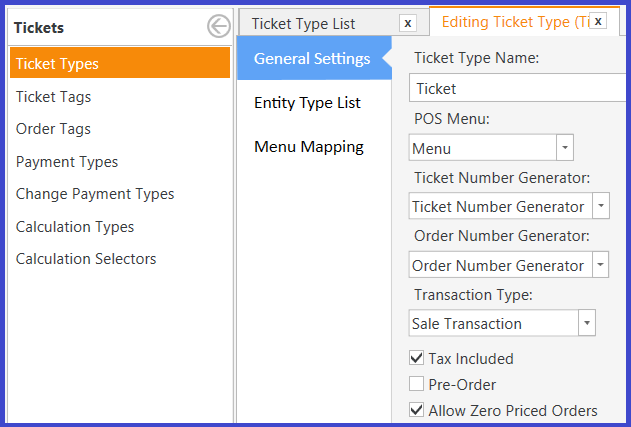This screenshot has height=427, width=631.
Task: Open the Order Number Generator dropdown
Action: pos(600,265)
